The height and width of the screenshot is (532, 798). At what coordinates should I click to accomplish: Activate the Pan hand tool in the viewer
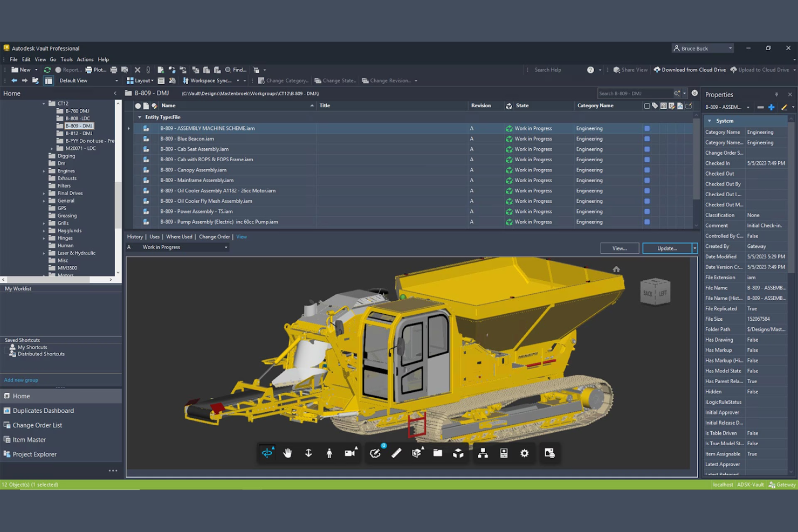click(287, 453)
